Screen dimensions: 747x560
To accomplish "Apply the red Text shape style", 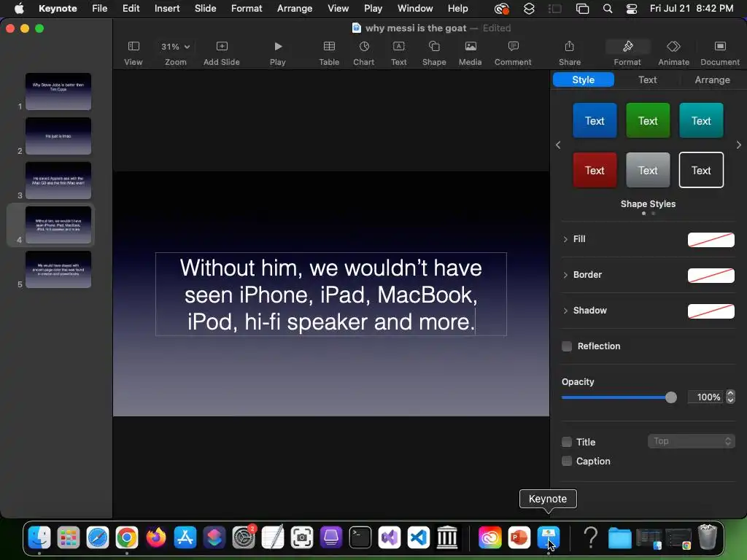I will (x=595, y=170).
